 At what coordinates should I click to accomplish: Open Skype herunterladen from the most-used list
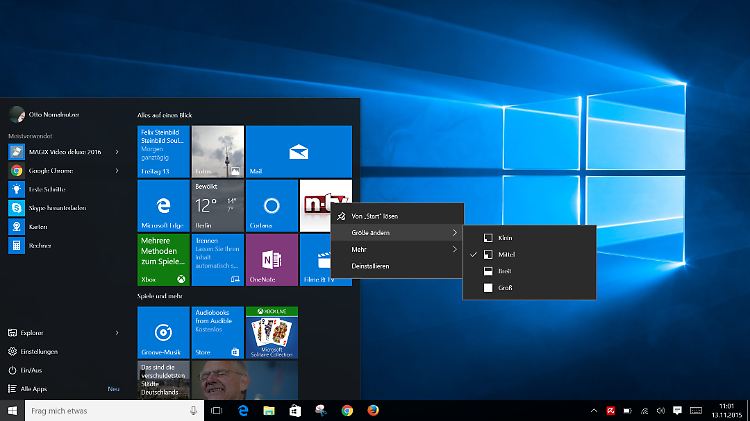(x=58, y=208)
